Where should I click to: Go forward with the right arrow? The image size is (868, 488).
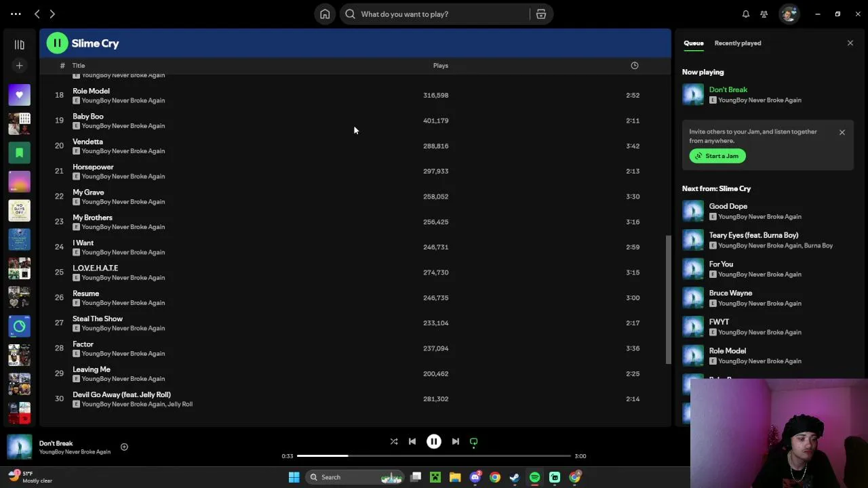tap(52, 14)
